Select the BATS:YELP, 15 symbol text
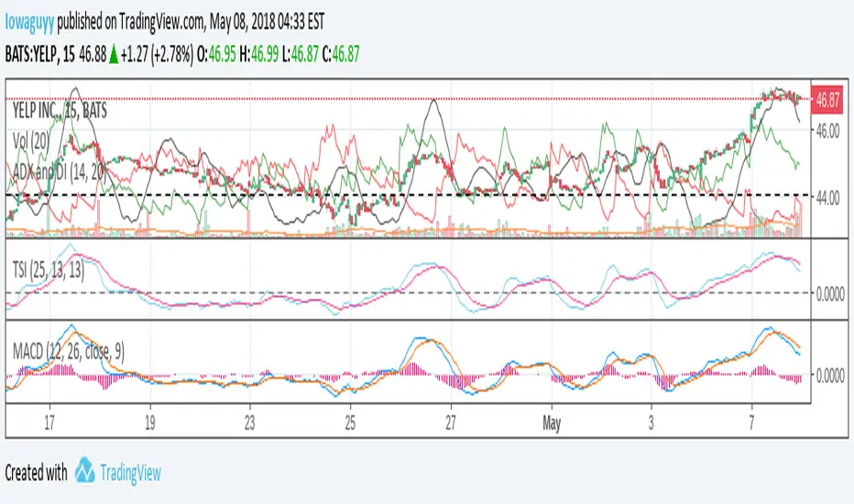 40,54
